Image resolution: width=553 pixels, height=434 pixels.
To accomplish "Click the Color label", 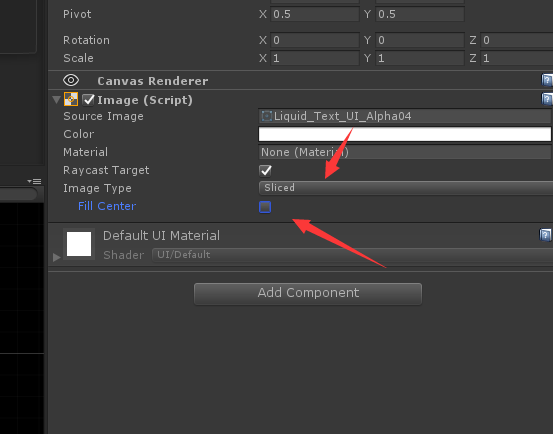I will coord(79,134).
